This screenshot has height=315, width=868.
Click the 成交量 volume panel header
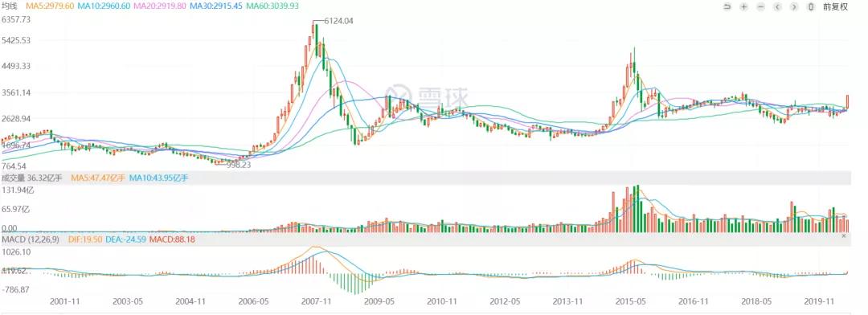click(x=33, y=178)
